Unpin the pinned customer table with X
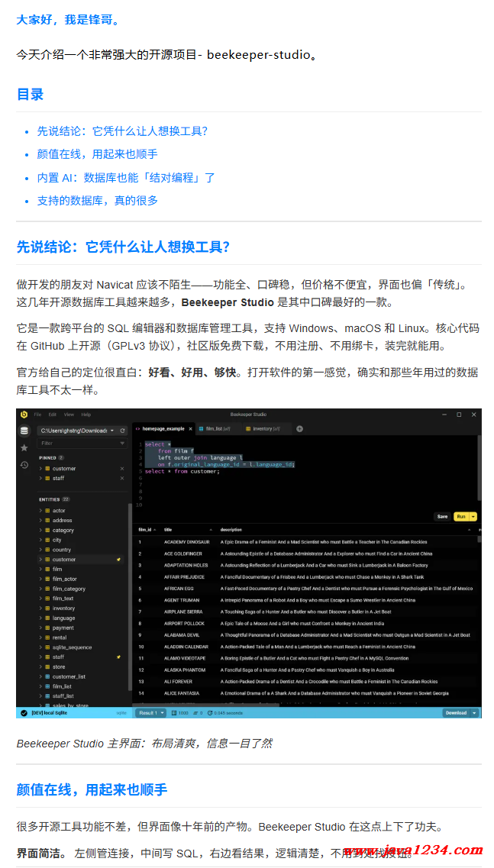The image size is (494, 868). click(122, 469)
